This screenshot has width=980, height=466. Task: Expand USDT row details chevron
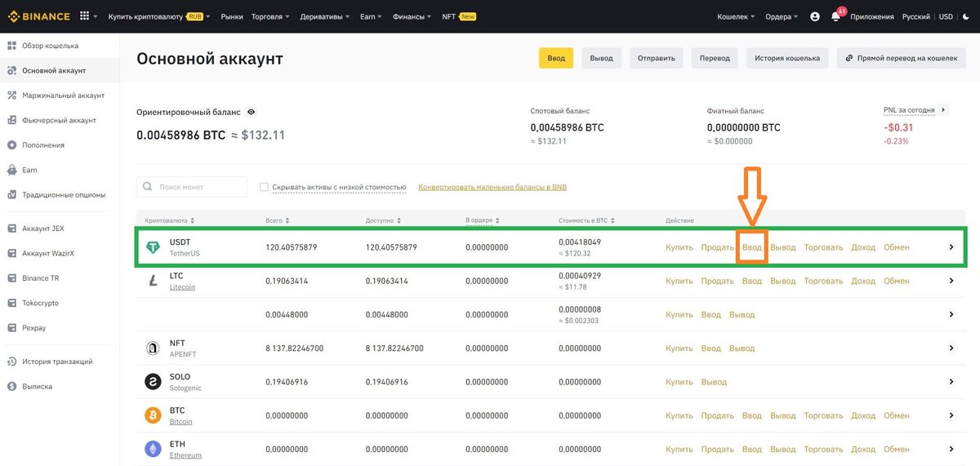pos(951,247)
